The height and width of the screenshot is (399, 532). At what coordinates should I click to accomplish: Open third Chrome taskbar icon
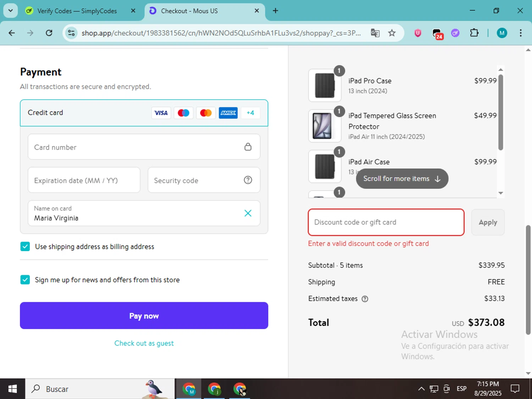coord(240,389)
